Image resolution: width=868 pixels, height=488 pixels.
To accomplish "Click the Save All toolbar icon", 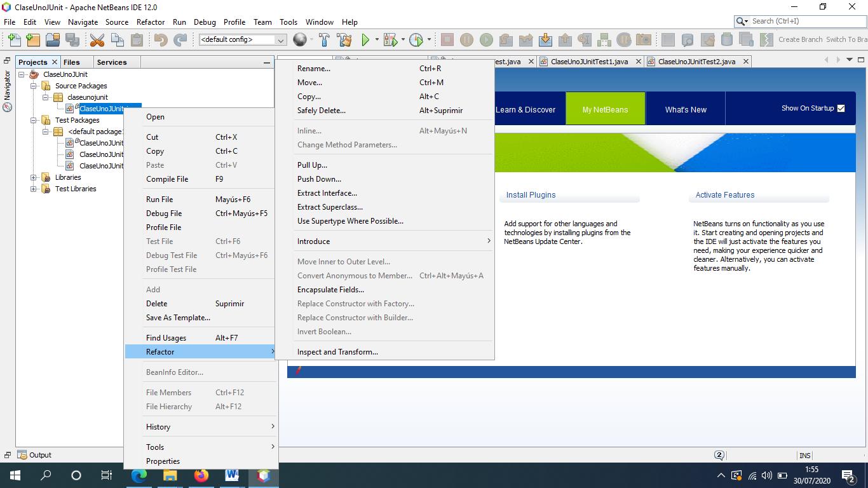I will [72, 39].
